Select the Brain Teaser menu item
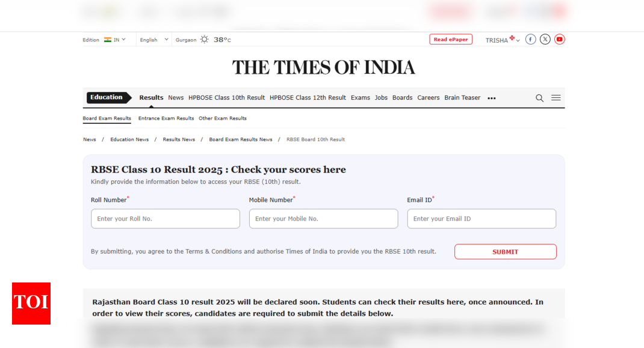The width and height of the screenshot is (644, 348). tap(462, 97)
